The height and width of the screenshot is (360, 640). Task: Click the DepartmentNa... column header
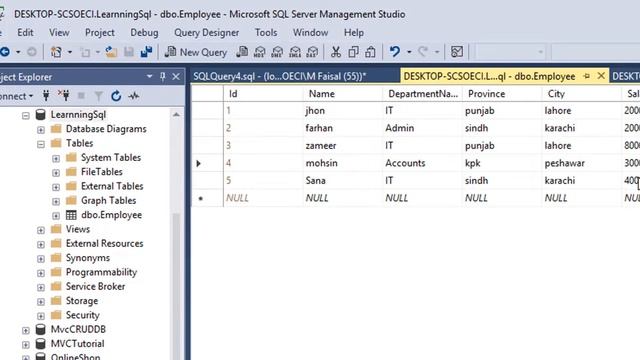(423, 93)
